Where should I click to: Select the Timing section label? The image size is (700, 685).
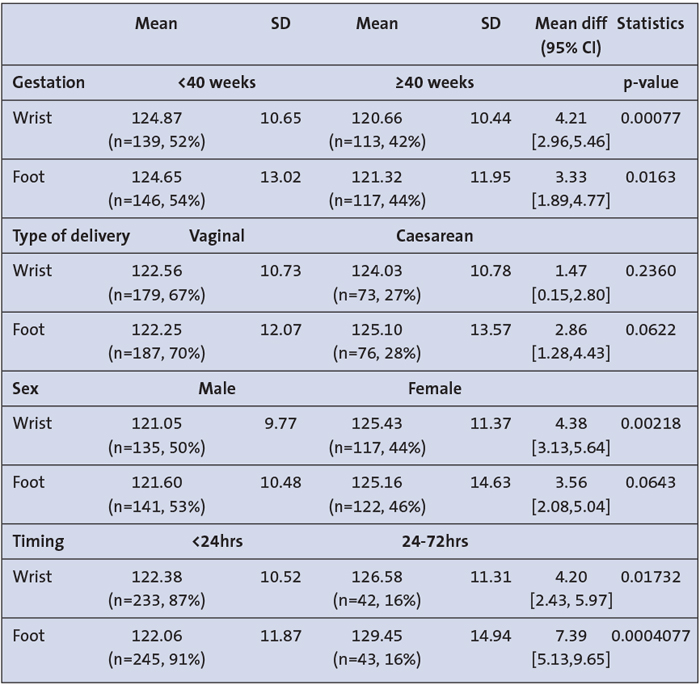point(38,542)
